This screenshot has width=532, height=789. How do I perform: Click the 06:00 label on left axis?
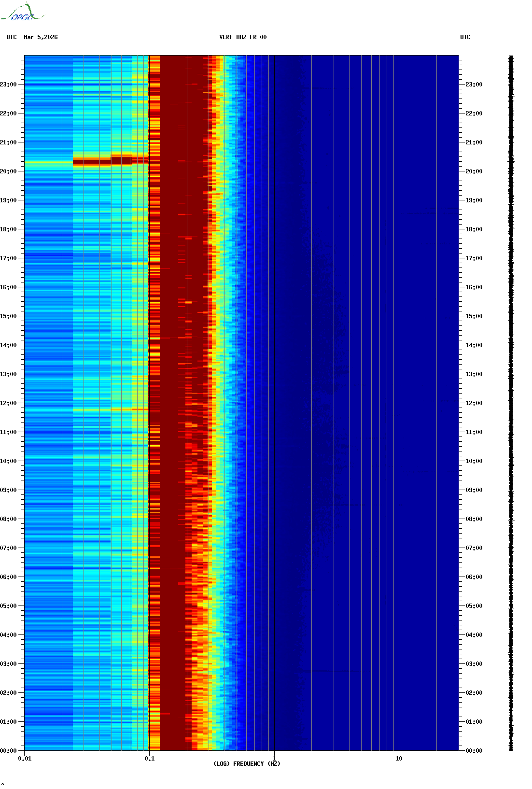(9, 577)
